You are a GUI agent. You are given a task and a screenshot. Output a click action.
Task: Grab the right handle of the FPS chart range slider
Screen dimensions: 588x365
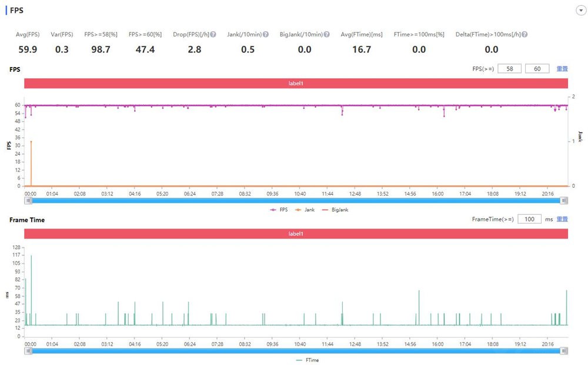point(564,201)
